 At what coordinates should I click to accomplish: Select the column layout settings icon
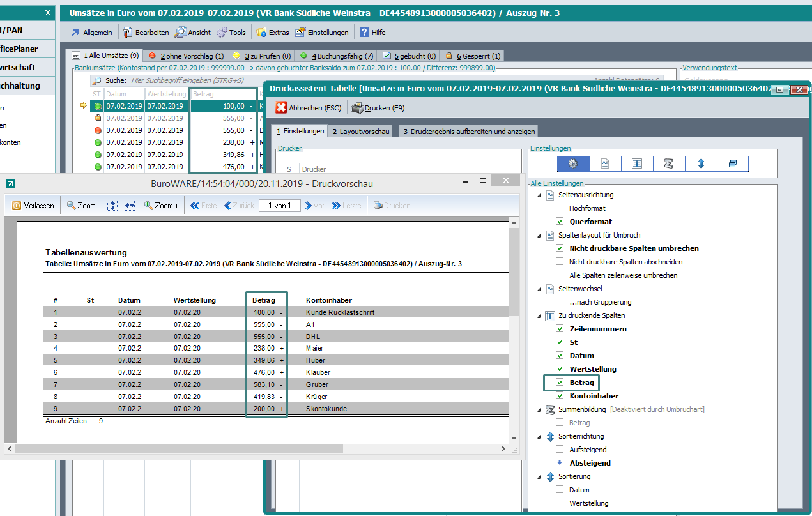[637, 164]
